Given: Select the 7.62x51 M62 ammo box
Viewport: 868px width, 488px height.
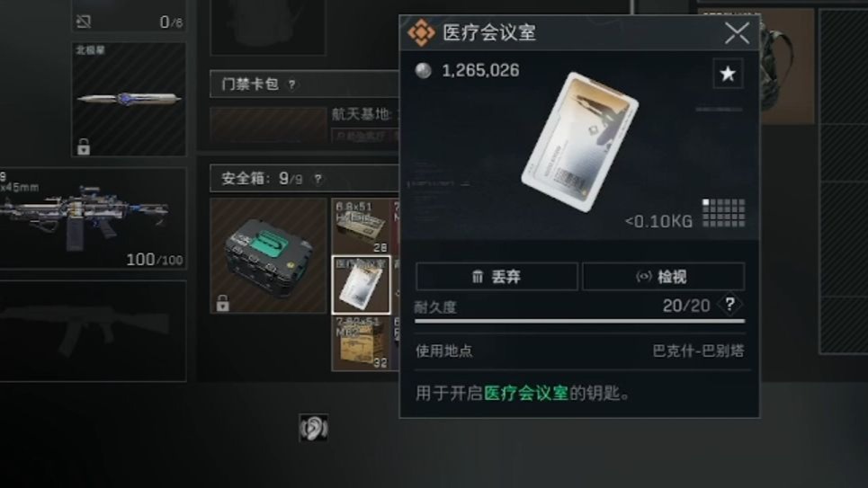Looking at the screenshot, I should [361, 343].
